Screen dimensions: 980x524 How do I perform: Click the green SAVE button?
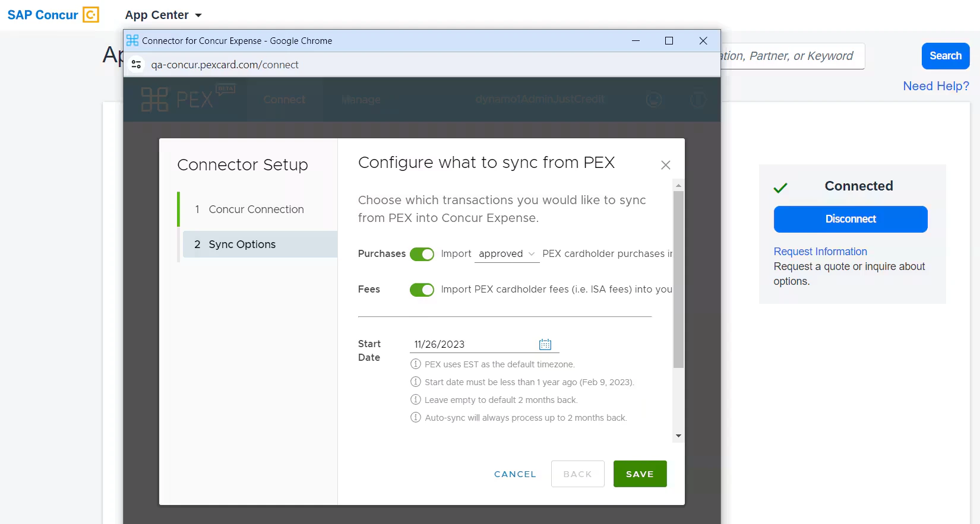point(640,474)
